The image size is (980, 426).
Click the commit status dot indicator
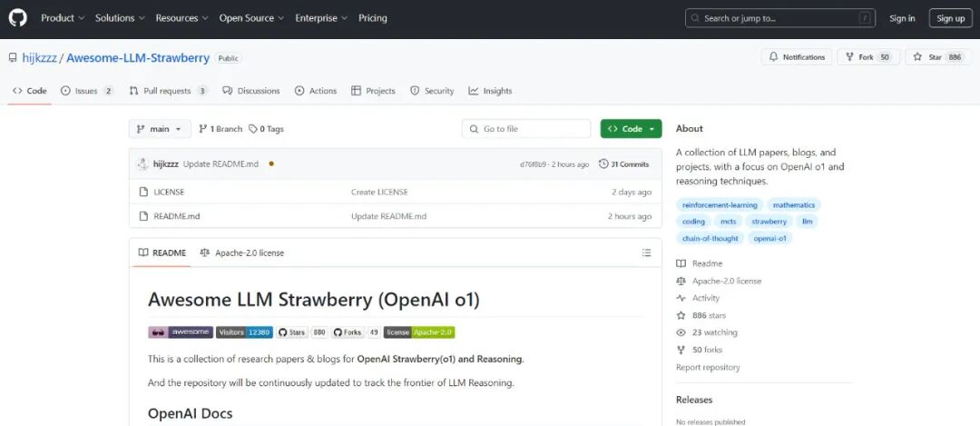(271, 163)
